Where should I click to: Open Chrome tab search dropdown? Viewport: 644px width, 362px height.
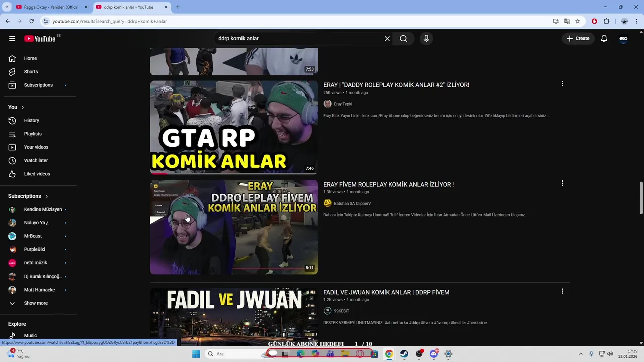tap(7, 7)
